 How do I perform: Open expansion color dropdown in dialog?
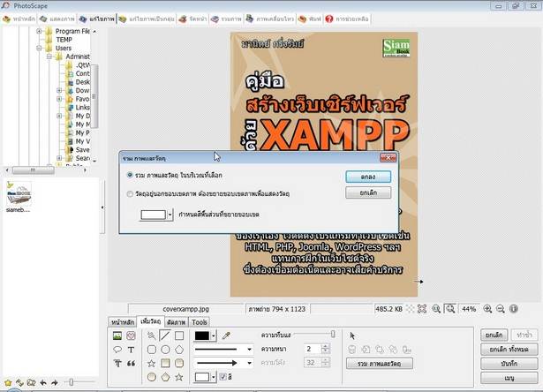click(x=170, y=215)
